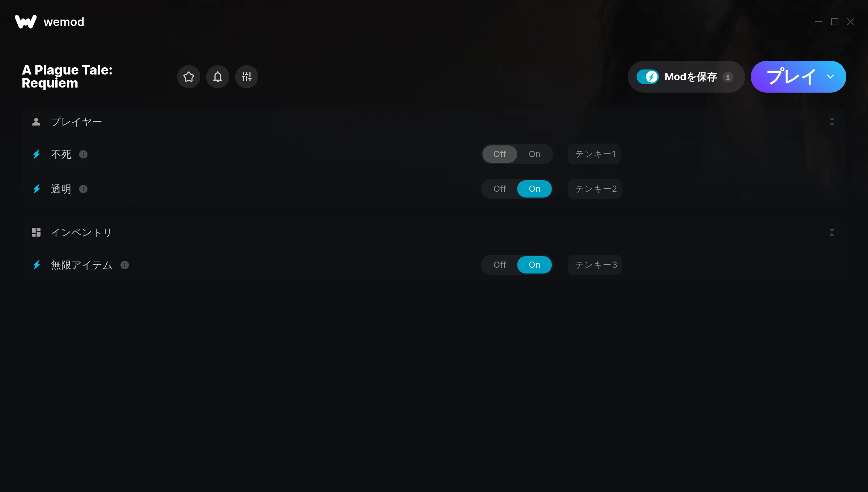The image size is (868, 492).
Task: Toggle the Modを保存 switch
Action: point(647,77)
